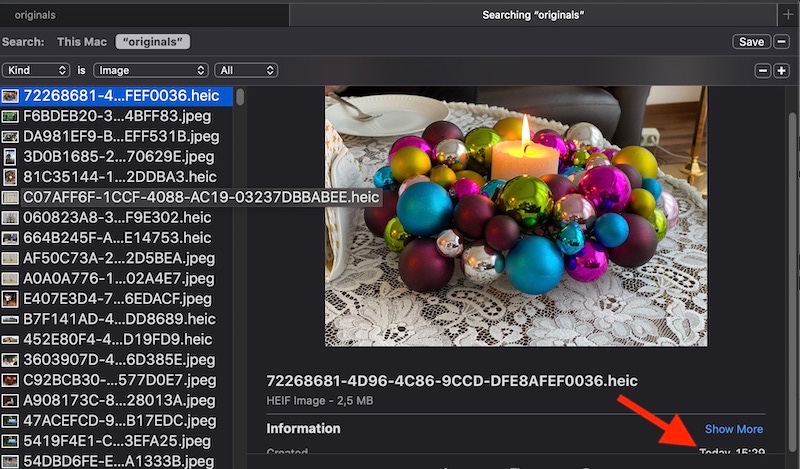Click the Show More link in Information
Image resolution: width=800 pixels, height=469 pixels.
pos(734,429)
